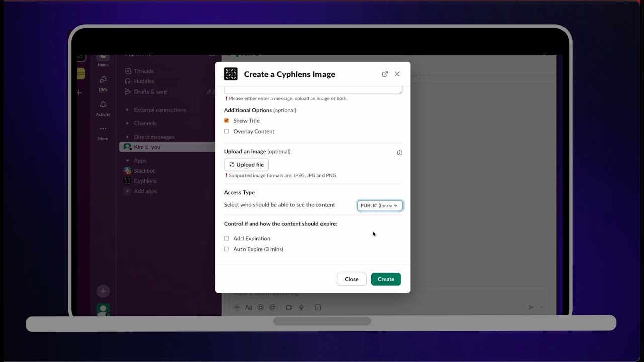Enable the Overlay Content checkbox
Screen dimensions: 644x362
tap(226, 131)
